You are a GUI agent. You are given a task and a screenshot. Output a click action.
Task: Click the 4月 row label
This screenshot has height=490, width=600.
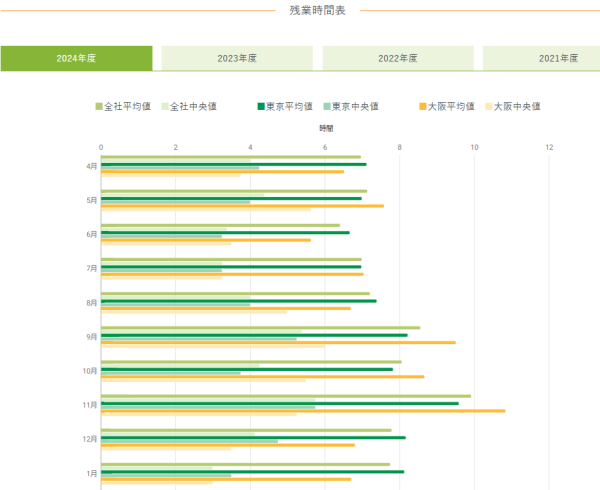(92, 166)
